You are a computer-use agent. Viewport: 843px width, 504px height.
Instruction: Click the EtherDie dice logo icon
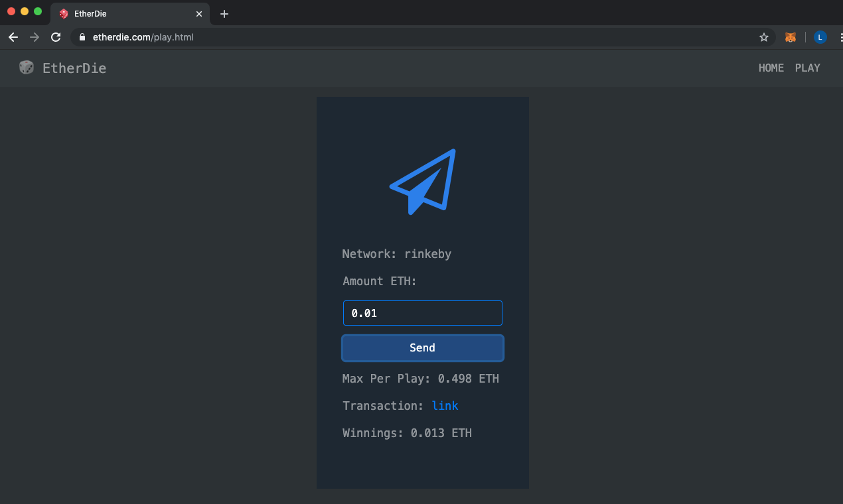point(27,68)
